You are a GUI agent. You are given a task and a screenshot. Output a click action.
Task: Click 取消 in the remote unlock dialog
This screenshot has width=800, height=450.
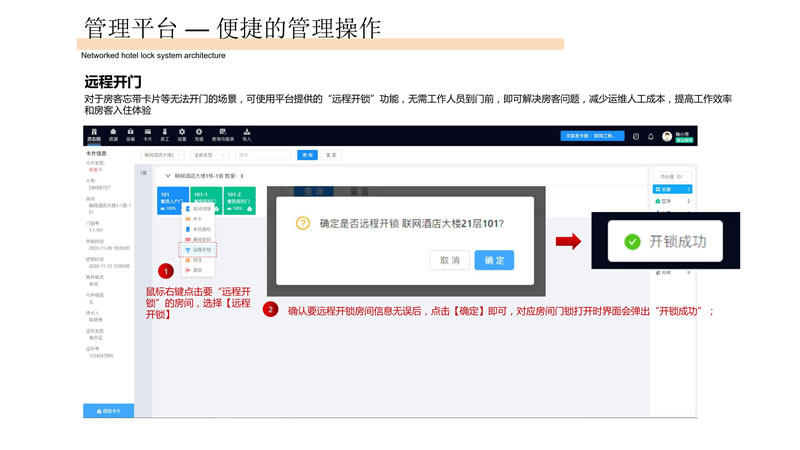click(x=449, y=260)
